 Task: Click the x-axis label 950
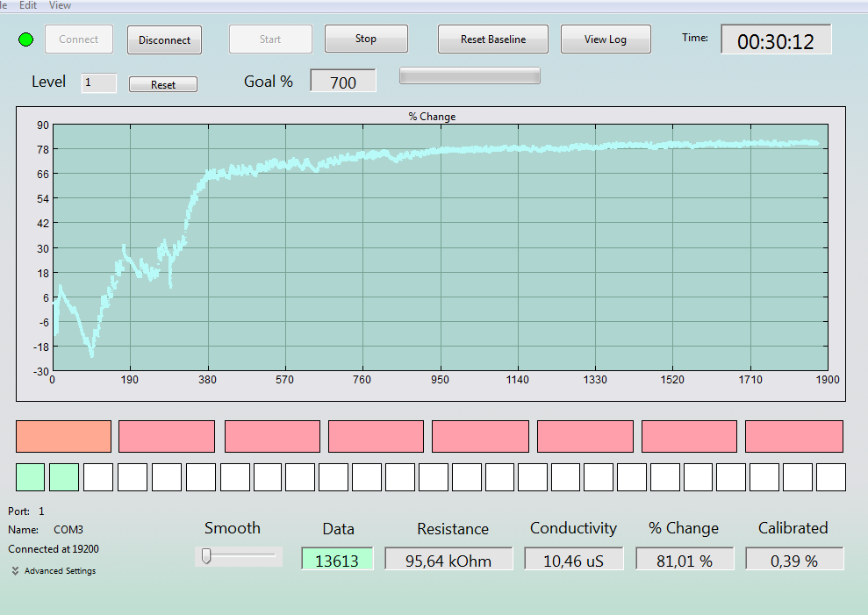440,380
